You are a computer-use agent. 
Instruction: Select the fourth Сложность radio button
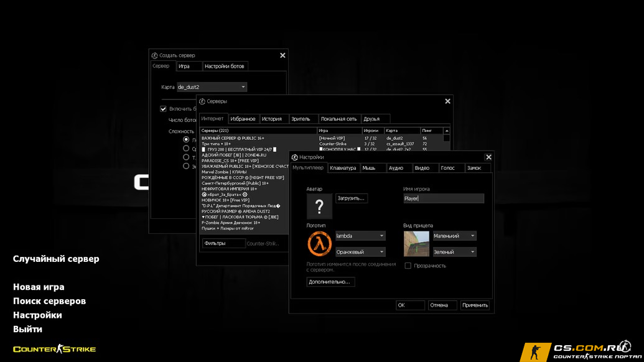pos(186,166)
